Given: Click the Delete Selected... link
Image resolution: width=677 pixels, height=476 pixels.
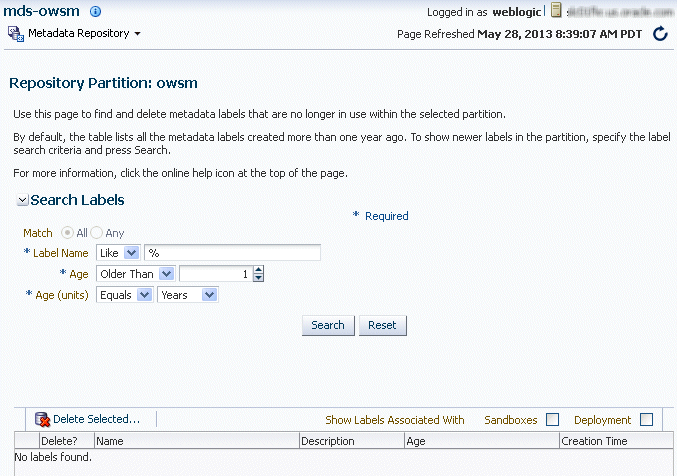Looking at the screenshot, I should [97, 419].
